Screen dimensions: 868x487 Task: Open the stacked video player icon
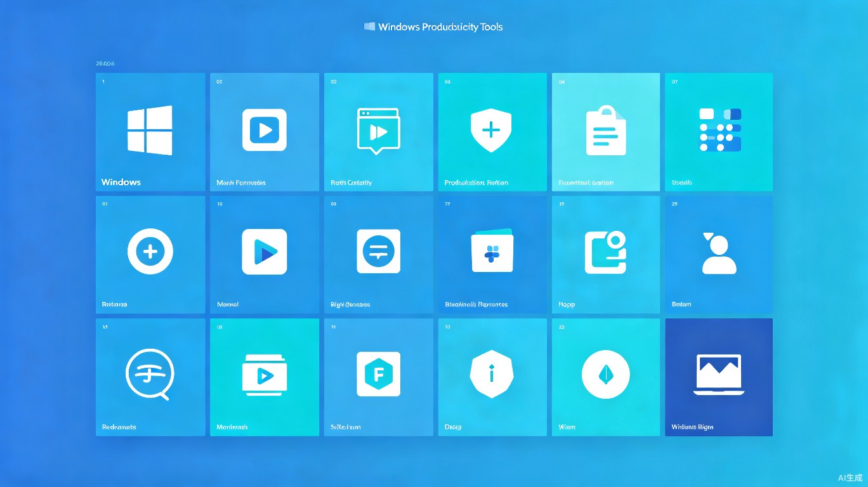tap(265, 375)
